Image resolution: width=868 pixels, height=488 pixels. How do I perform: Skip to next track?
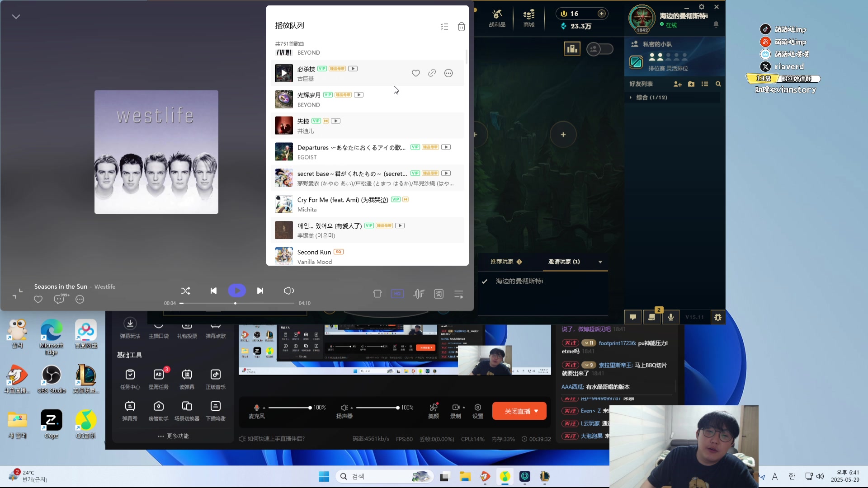[260, 291]
